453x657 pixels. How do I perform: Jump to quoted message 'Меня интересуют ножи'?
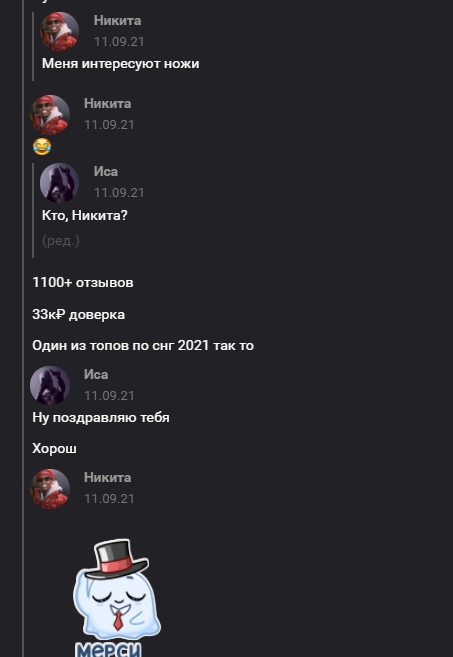pyautogui.click(x=121, y=64)
